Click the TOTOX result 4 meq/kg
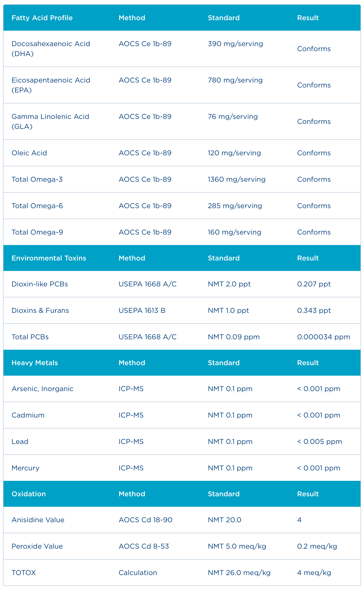The height and width of the screenshot is (591, 364). click(x=314, y=573)
